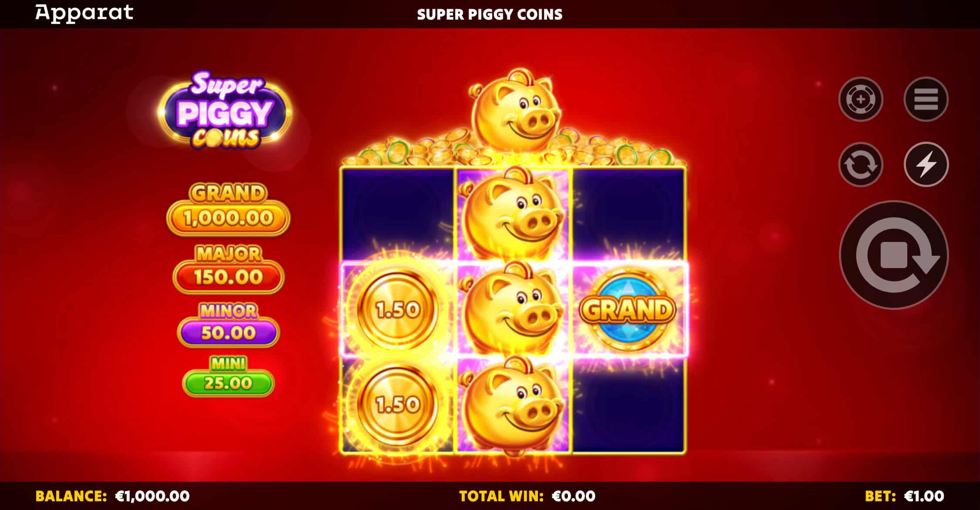
Task: Select the MAJOR 150.00 jackpot label
Action: pos(228,269)
